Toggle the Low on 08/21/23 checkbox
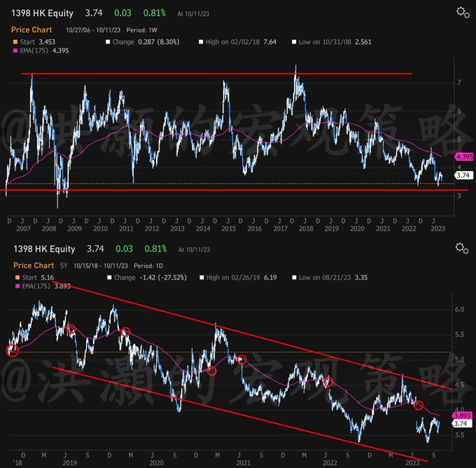The image size is (476, 468). pos(294,277)
